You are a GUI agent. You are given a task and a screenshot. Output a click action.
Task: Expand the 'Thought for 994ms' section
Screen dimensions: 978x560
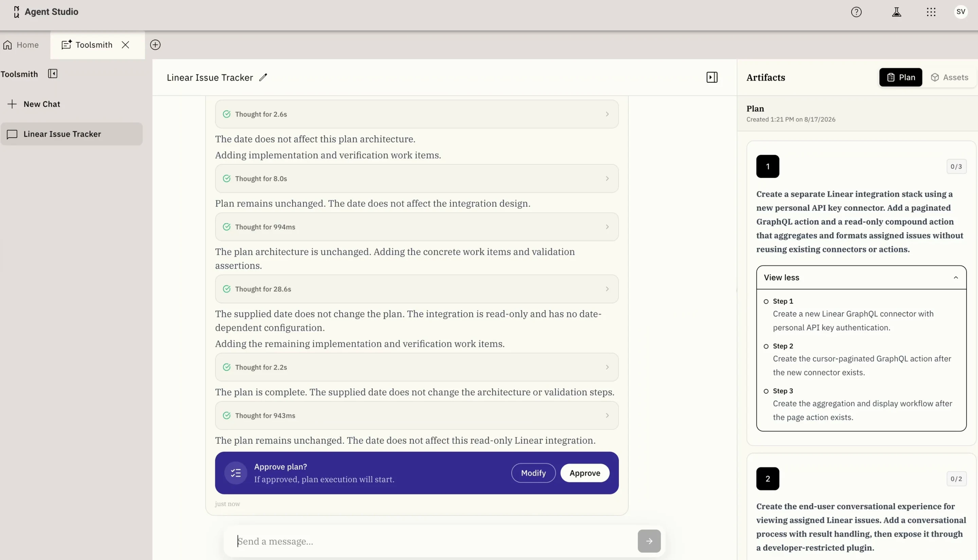click(417, 227)
